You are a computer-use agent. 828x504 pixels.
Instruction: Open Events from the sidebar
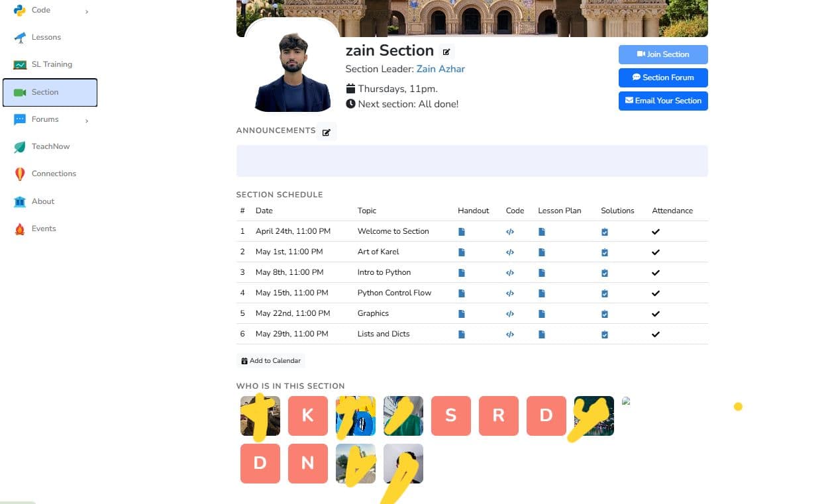(x=44, y=228)
